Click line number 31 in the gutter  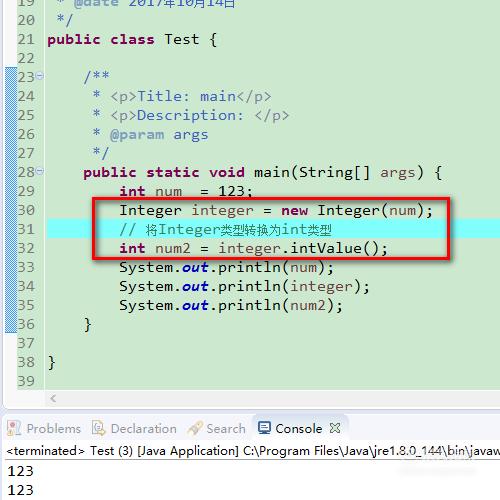coord(26,229)
